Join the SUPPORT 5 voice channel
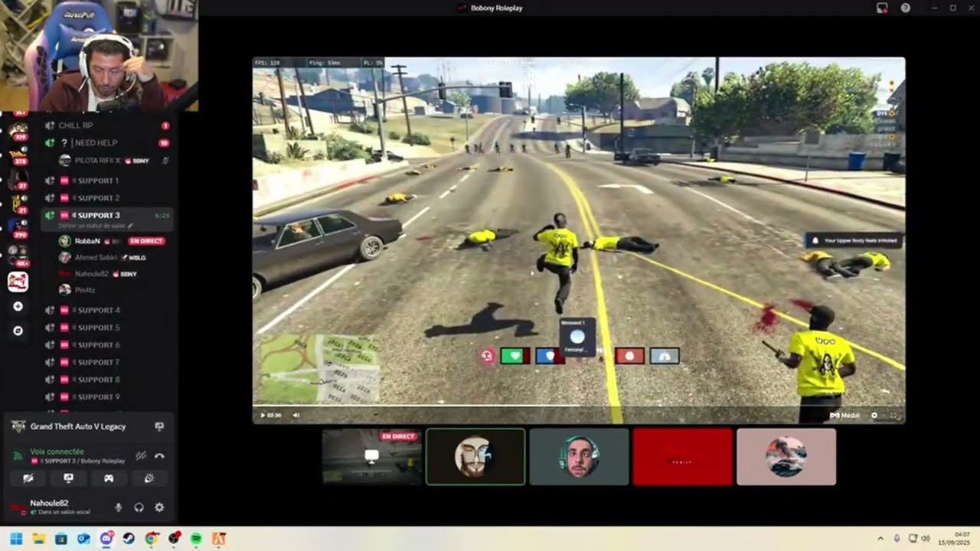Screen dimensions: 980x551 pyautogui.click(x=107, y=328)
